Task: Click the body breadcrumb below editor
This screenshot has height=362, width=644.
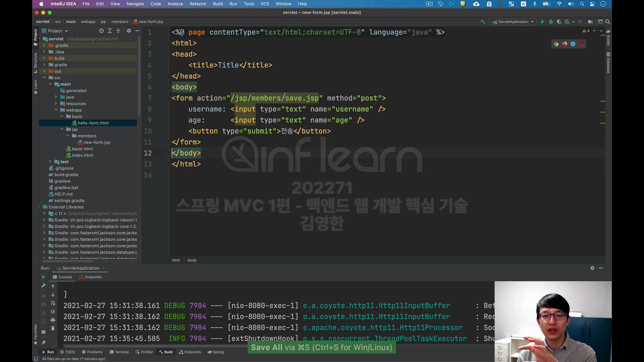Action: pos(192,260)
